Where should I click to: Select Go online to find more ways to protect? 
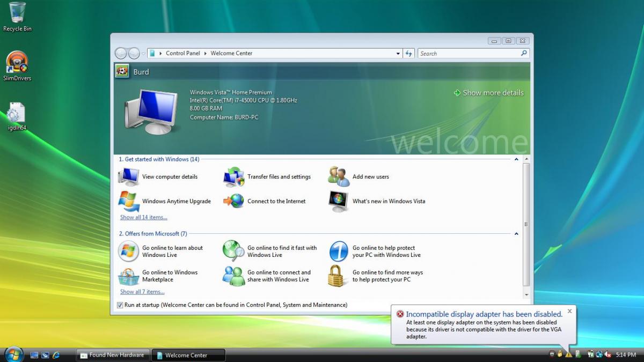[376, 276]
